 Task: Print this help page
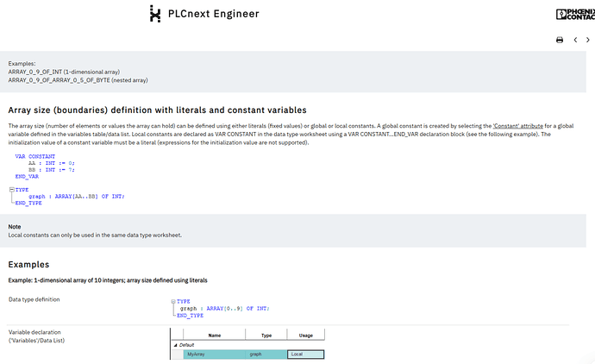click(x=560, y=40)
